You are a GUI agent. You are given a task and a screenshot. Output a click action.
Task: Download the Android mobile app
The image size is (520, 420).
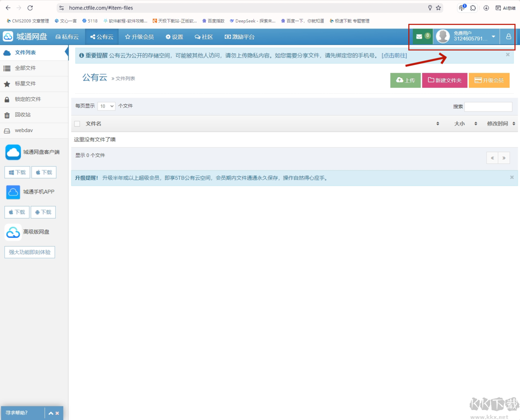point(43,212)
